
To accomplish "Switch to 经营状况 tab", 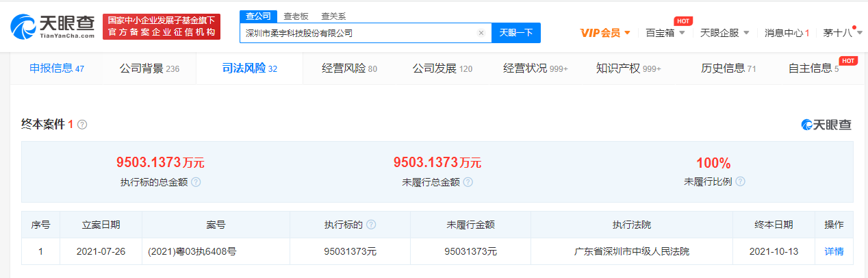I will coord(535,68).
